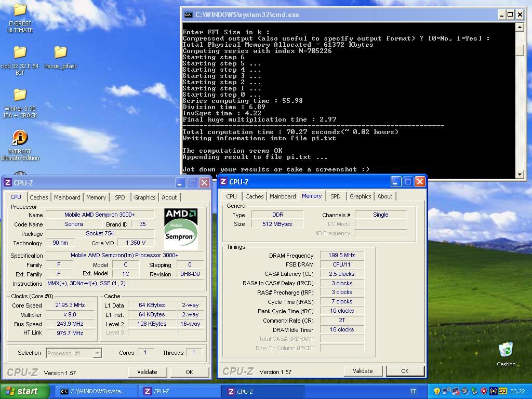Click the FSB:DRAM value CPU/11
This screenshot has height=399, width=532.
[342, 264]
